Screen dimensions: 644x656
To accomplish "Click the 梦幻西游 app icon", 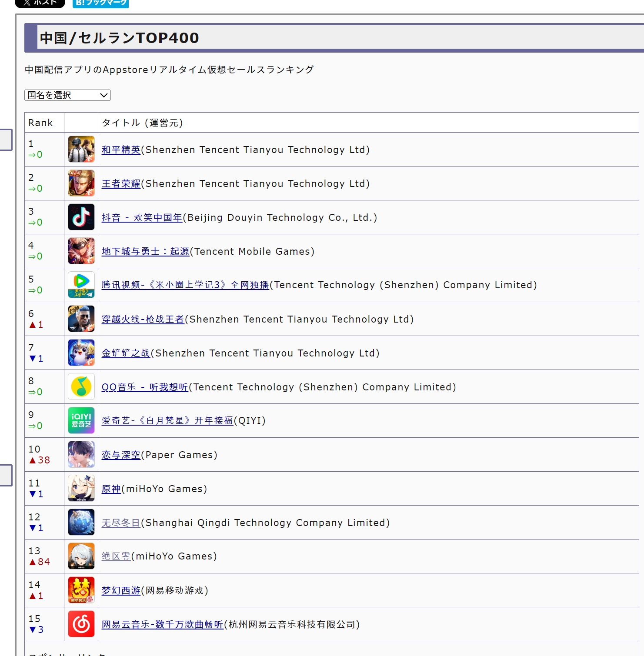I will 81,590.
